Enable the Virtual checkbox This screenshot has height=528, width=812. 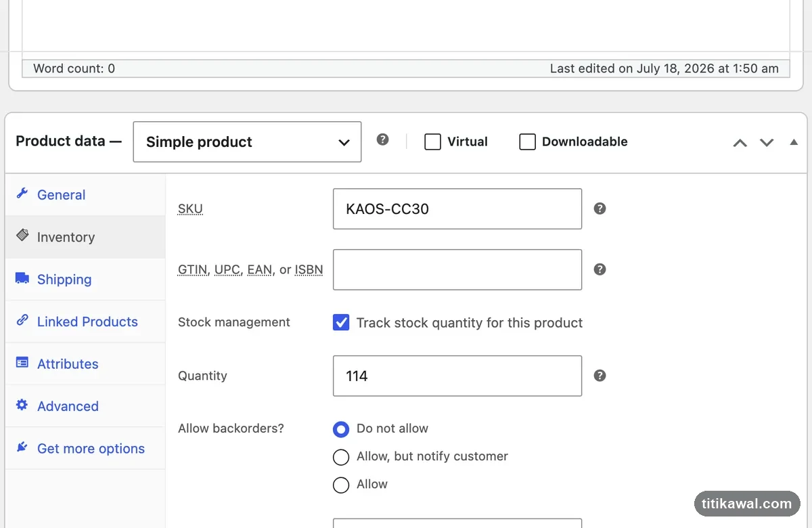(432, 141)
